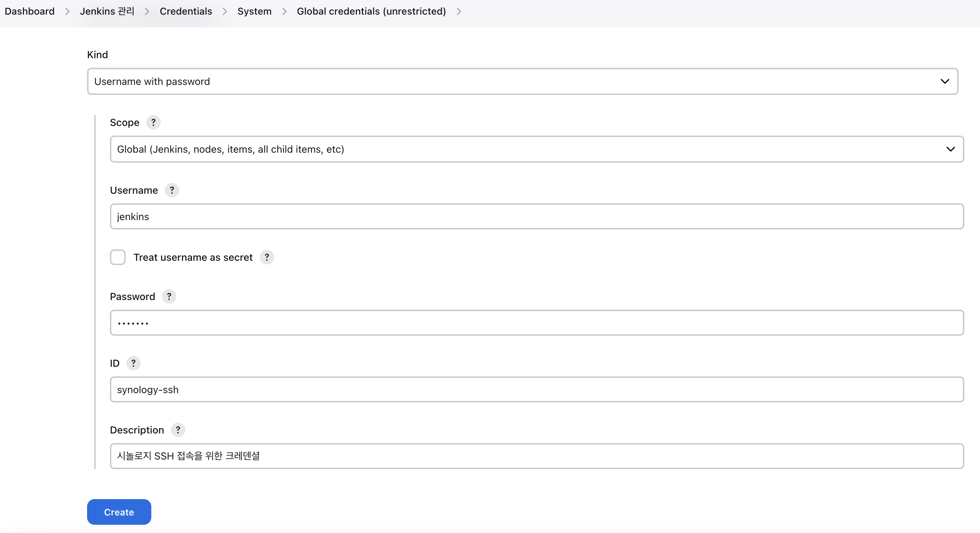Open help for the Description field
The height and width of the screenshot is (533, 980).
pyautogui.click(x=178, y=430)
